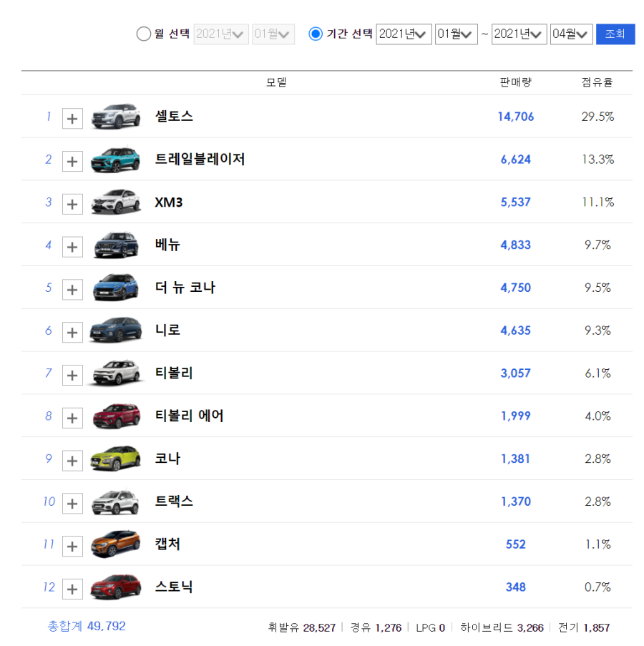
Task: Click the white 티볼리 car thumbnail
Action: coord(116,373)
